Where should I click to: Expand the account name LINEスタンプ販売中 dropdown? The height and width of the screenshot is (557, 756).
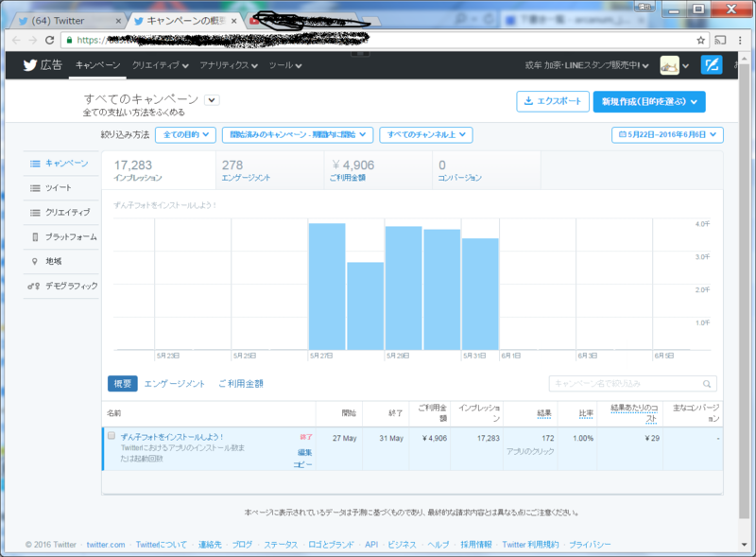[x=587, y=65]
